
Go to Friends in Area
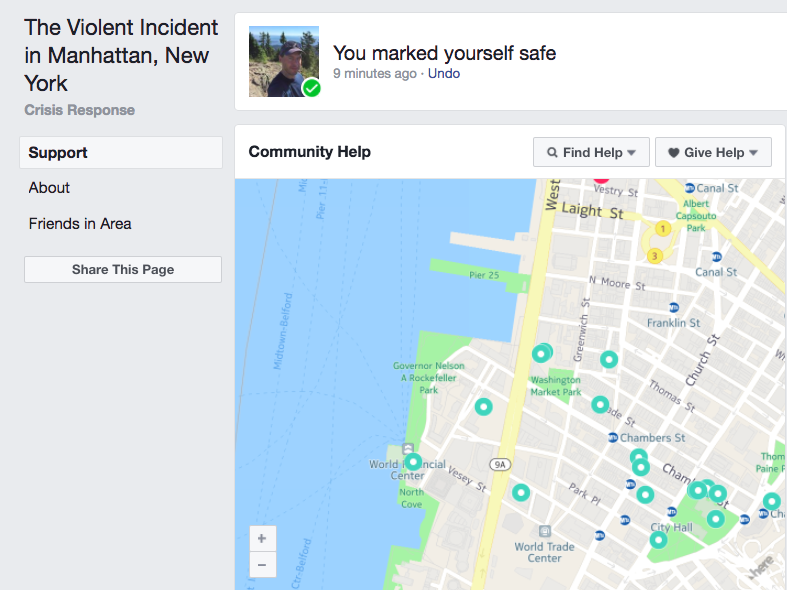pos(80,224)
